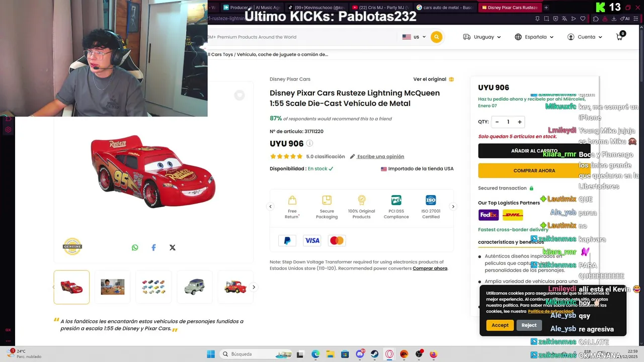This screenshot has width=644, height=362.
Task: Share product via WhatsApp icon
Action: 135,247
